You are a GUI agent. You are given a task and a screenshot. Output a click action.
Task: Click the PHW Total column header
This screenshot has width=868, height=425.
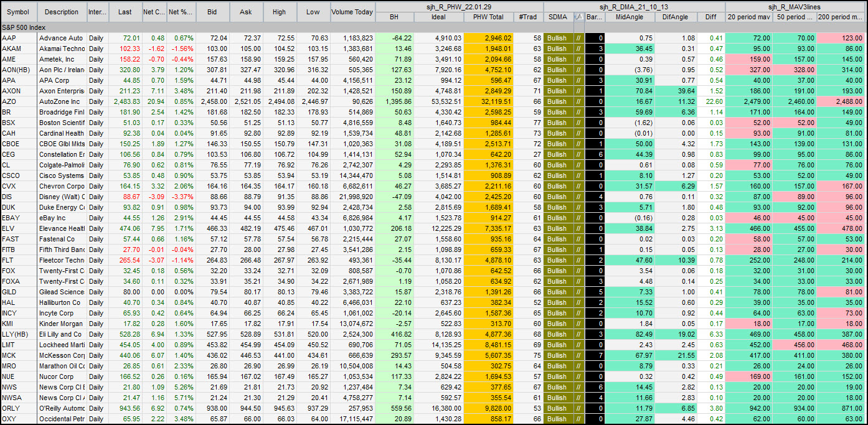coord(488,17)
